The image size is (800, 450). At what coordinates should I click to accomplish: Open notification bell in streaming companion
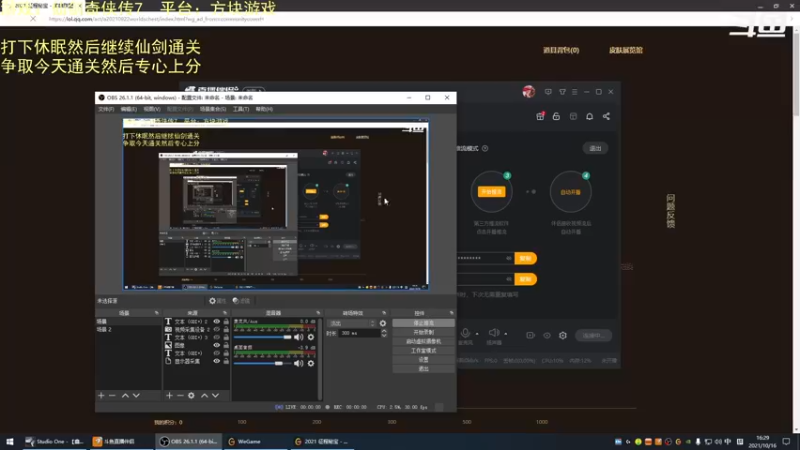[589, 116]
